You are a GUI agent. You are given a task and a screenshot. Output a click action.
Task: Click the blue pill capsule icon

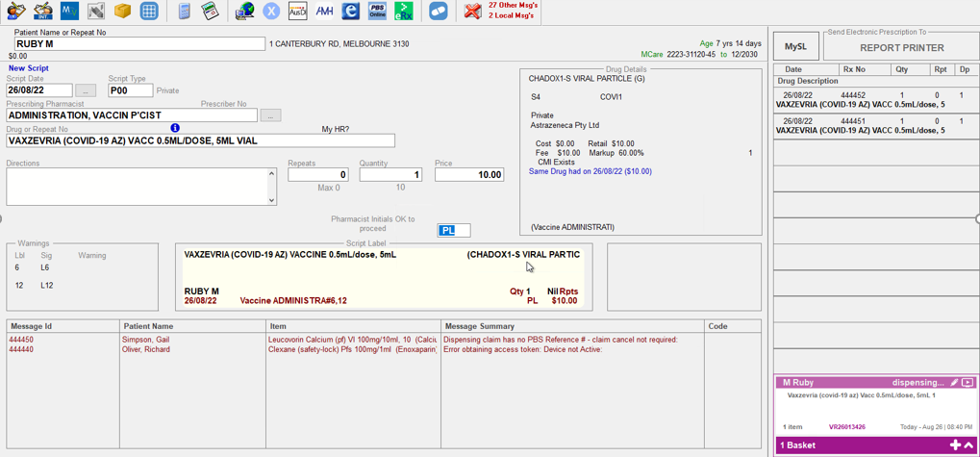pyautogui.click(x=439, y=11)
